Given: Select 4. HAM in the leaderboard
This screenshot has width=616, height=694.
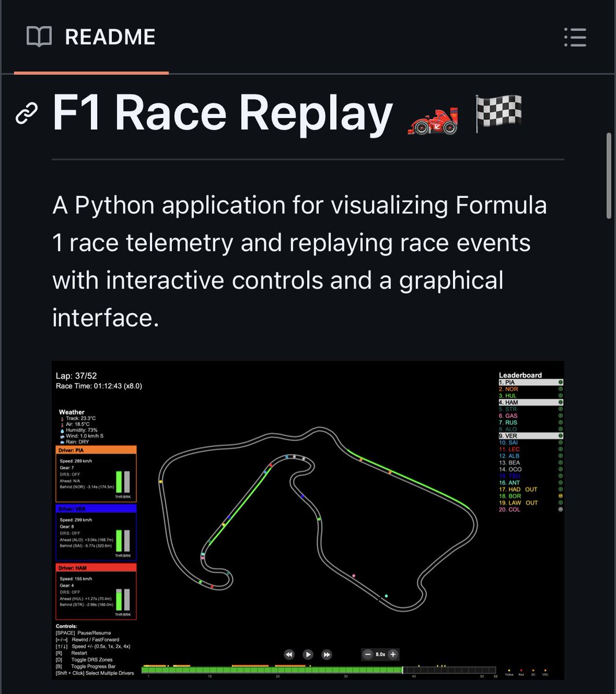Looking at the screenshot, I should (x=531, y=403).
